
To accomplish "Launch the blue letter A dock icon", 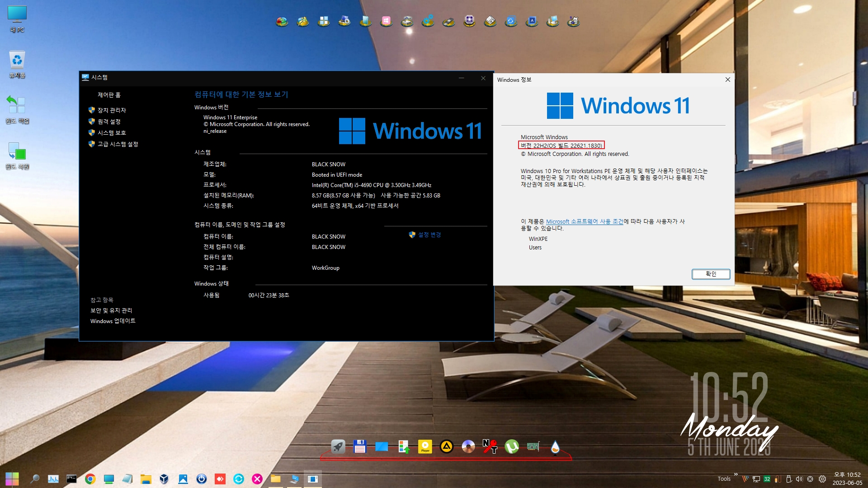I will (532, 21).
